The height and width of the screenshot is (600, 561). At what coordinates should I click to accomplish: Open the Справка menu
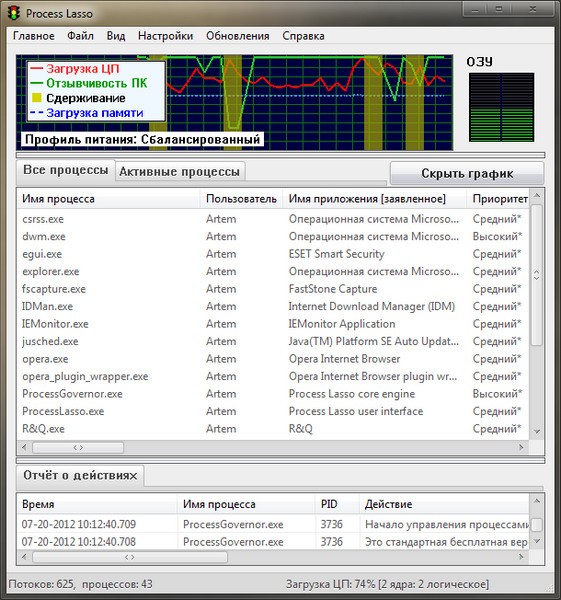(x=303, y=36)
